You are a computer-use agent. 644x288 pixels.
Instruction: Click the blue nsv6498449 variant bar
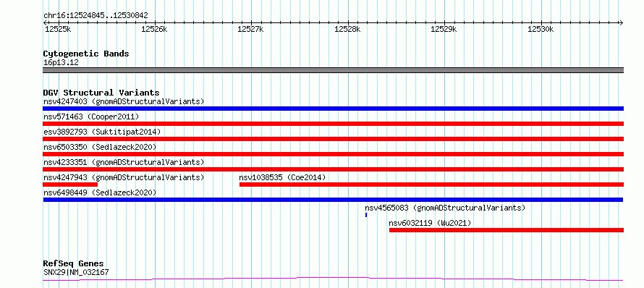click(x=333, y=200)
